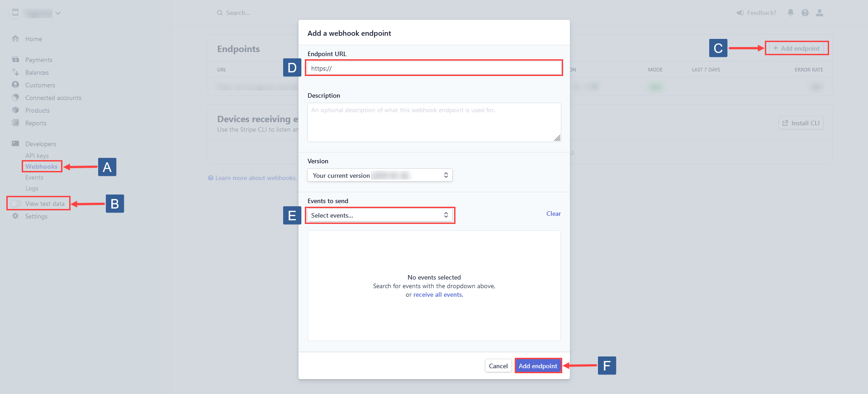This screenshot has width=868, height=394.
Task: Open the Logs submenu item
Action: 32,188
